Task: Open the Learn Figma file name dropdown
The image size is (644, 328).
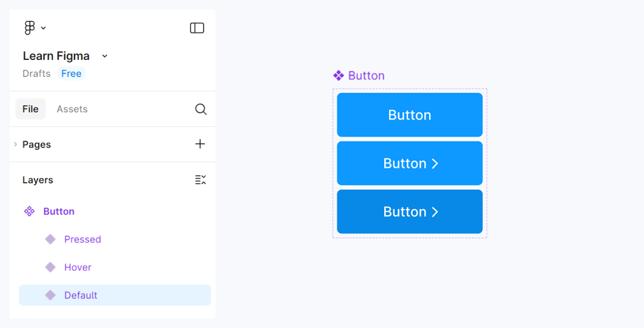Action: [x=104, y=56]
